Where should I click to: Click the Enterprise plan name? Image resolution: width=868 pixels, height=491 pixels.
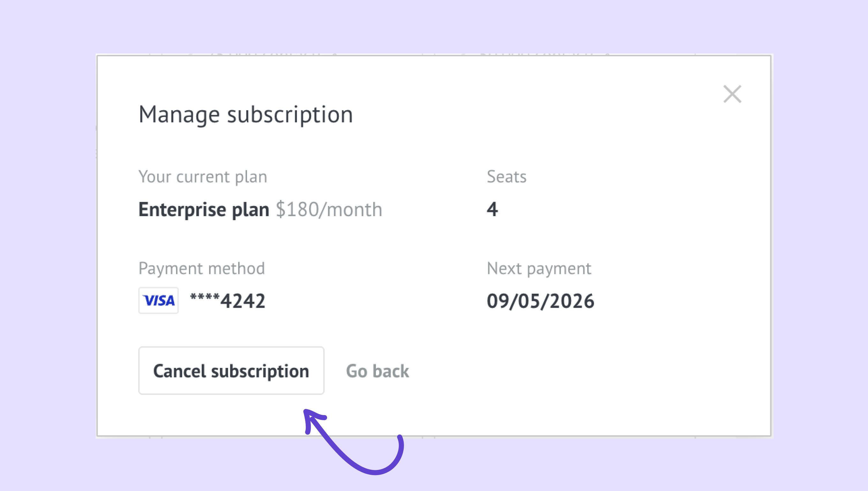tap(204, 209)
